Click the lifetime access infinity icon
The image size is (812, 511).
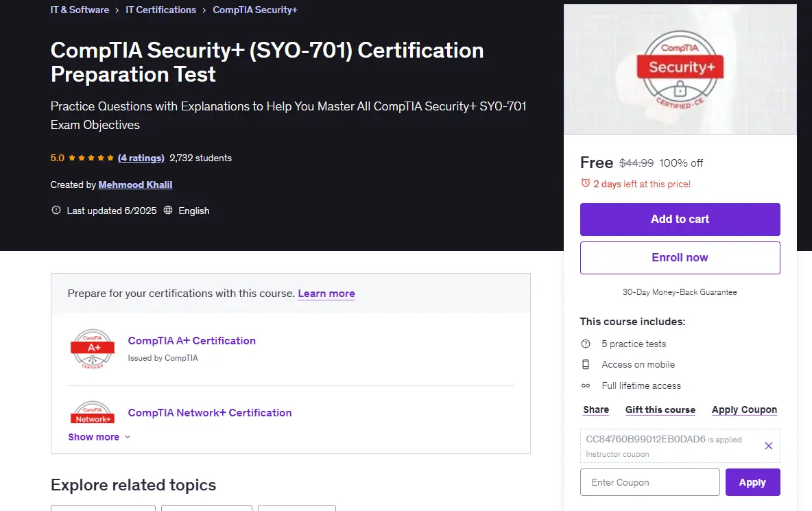click(x=586, y=385)
